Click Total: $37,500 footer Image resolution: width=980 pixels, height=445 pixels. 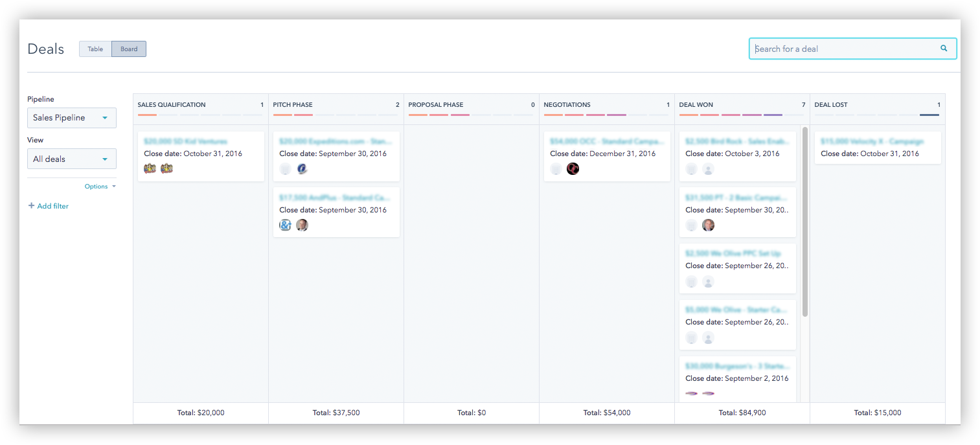click(x=336, y=413)
